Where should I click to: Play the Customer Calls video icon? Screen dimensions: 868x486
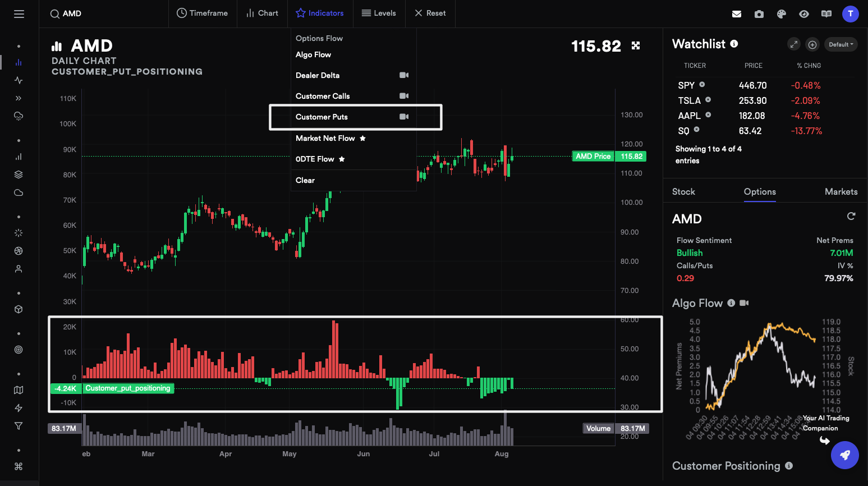pyautogui.click(x=404, y=96)
